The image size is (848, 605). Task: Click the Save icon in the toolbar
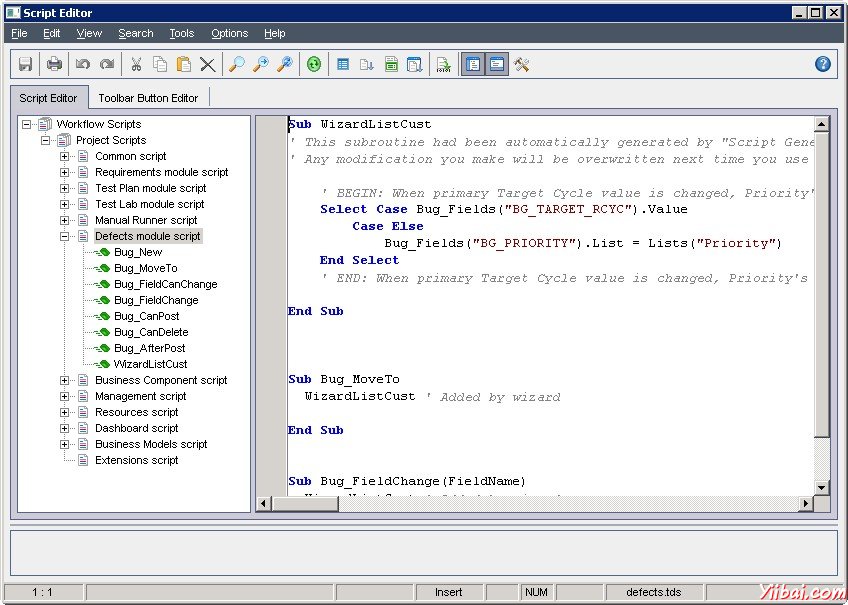coord(25,64)
